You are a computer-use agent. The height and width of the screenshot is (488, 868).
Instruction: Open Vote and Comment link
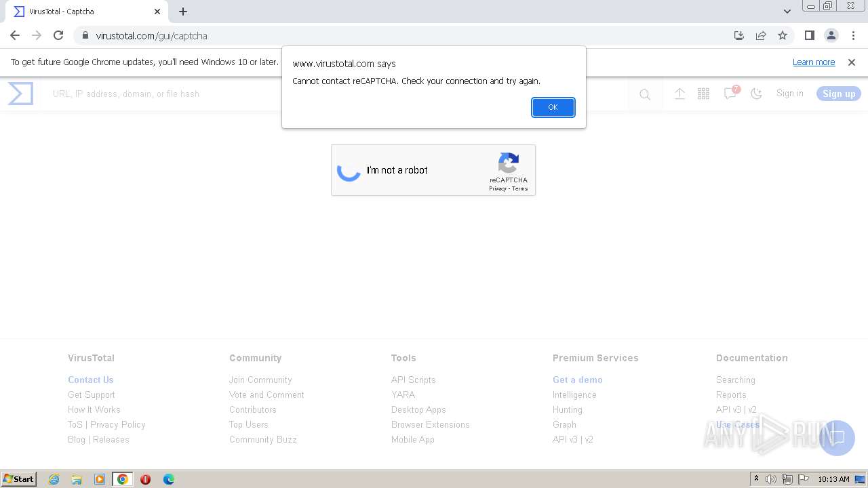(x=267, y=395)
